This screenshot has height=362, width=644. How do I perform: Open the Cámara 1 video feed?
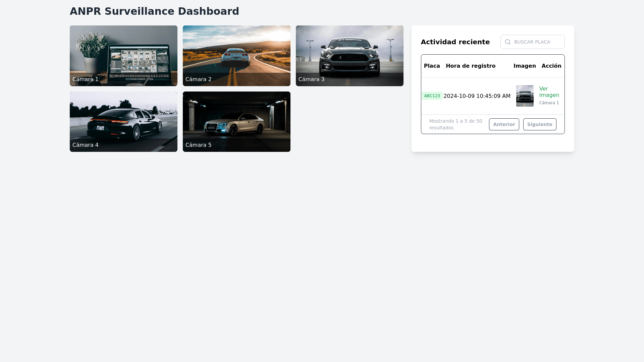coord(123,56)
